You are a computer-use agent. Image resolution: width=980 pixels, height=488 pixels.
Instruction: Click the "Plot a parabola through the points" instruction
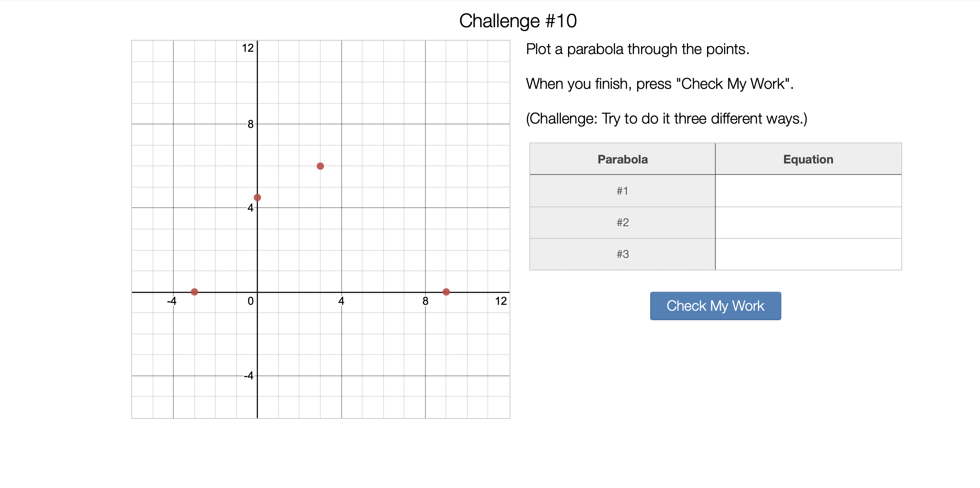(x=638, y=49)
